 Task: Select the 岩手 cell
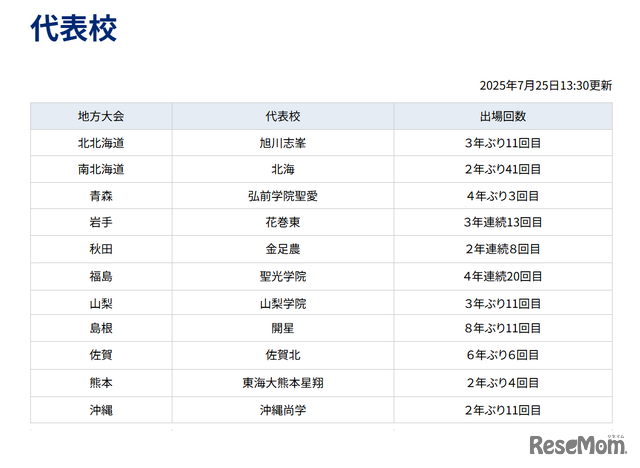pos(101,222)
